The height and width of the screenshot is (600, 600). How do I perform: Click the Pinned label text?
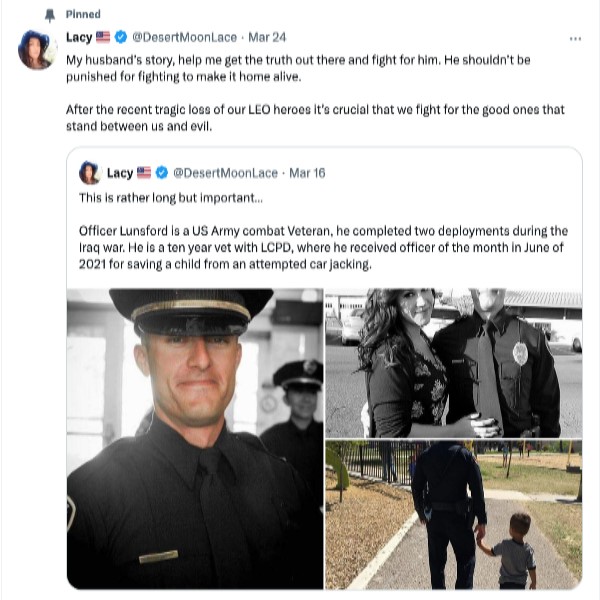pyautogui.click(x=83, y=15)
